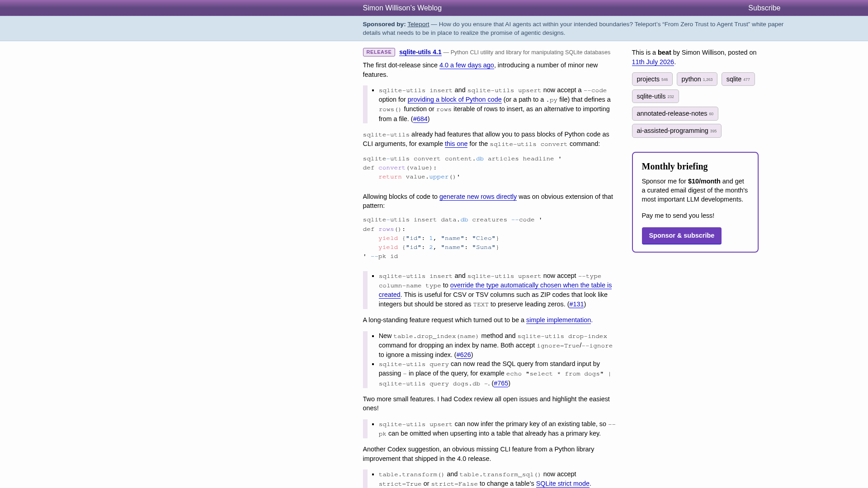Select the 'annotated-release-notes' tag
The image size is (868, 488).
click(675, 113)
